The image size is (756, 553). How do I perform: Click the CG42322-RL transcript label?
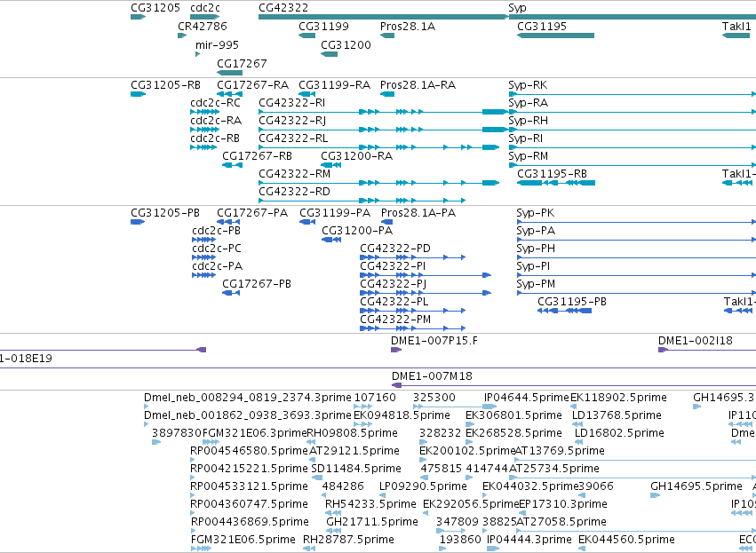tap(294, 138)
